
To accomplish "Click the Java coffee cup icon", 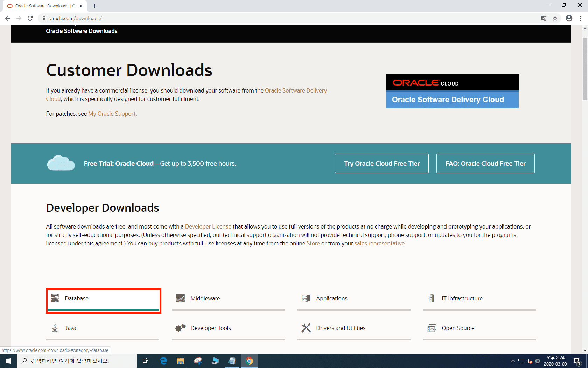I will 55,328.
